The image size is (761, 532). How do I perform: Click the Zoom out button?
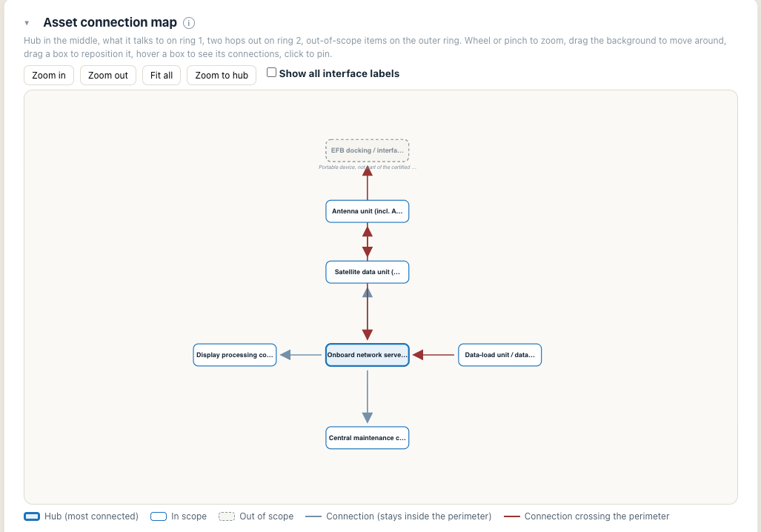coord(107,76)
